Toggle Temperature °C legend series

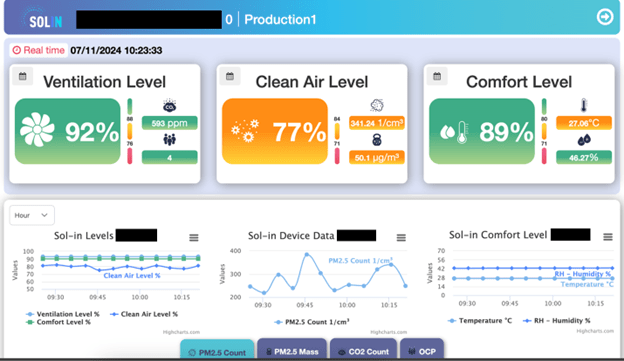[x=480, y=320]
